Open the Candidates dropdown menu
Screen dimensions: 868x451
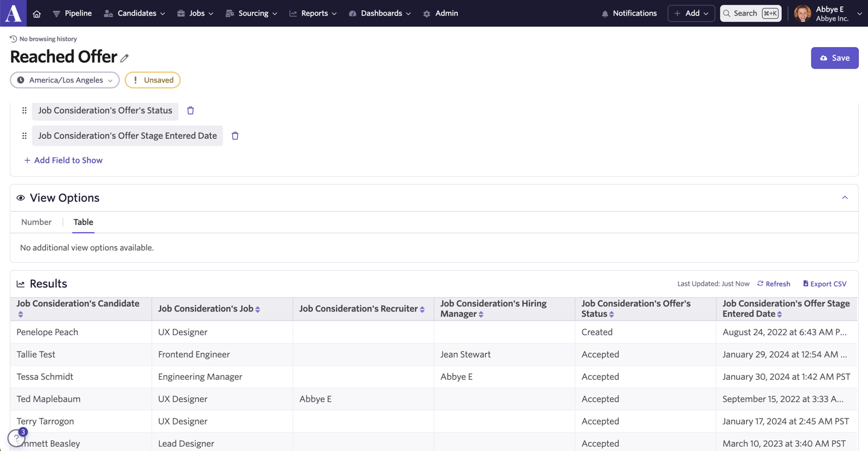point(135,13)
